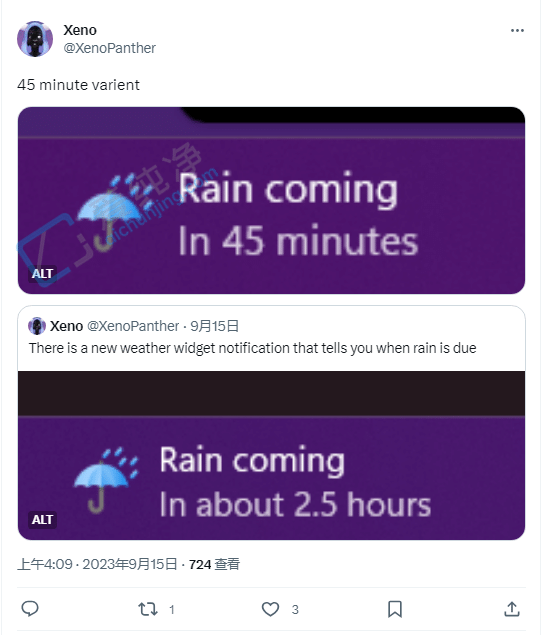Screen dimensions: 543x635
Task: Open the three-dot more options menu
Action: [517, 30]
